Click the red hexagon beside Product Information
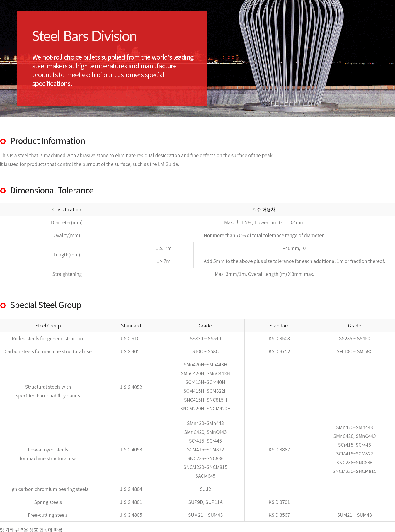This screenshot has height=532, width=395. [3, 141]
